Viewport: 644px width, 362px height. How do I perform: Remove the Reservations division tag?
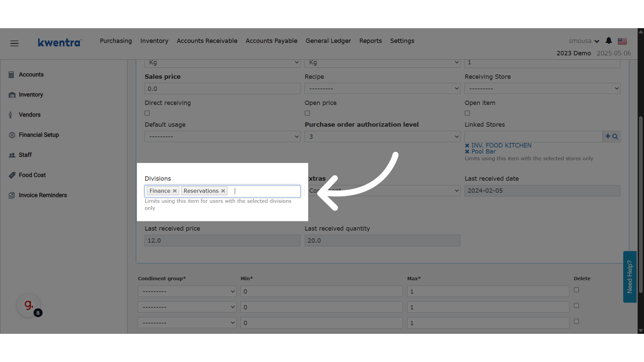223,191
